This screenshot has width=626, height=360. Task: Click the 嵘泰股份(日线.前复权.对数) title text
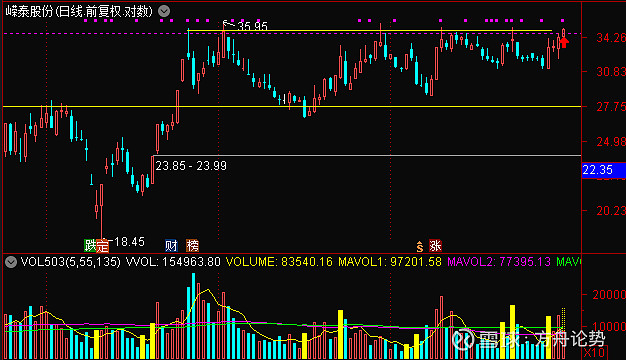(79, 12)
